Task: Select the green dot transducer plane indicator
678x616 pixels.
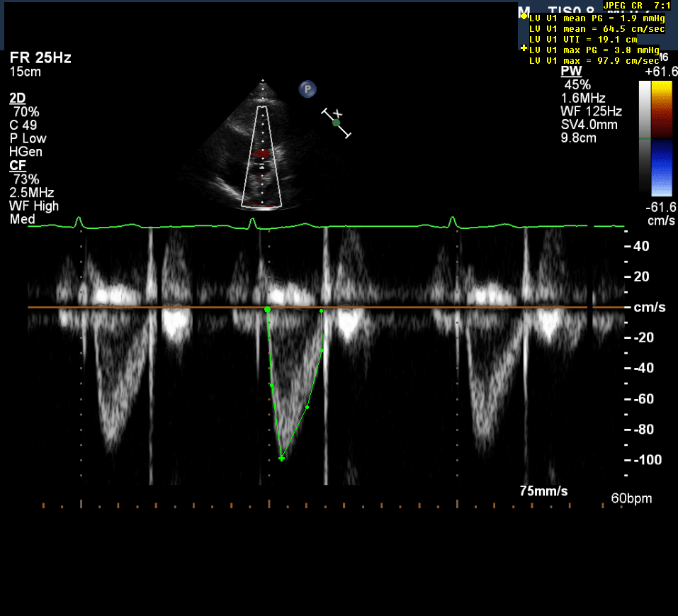Action: click(x=337, y=123)
